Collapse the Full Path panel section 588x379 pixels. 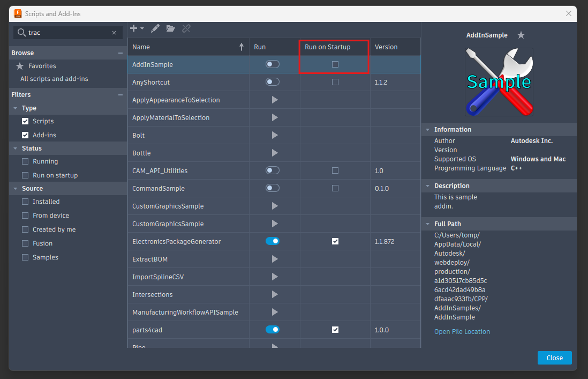(x=427, y=224)
